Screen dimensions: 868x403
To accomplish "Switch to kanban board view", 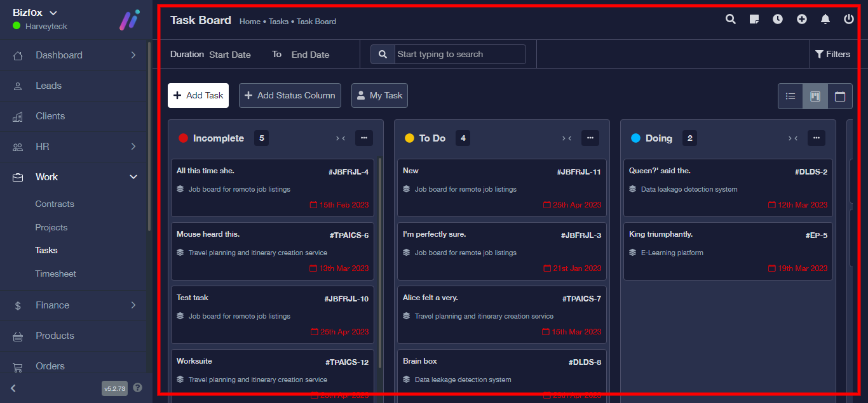I will click(x=815, y=96).
